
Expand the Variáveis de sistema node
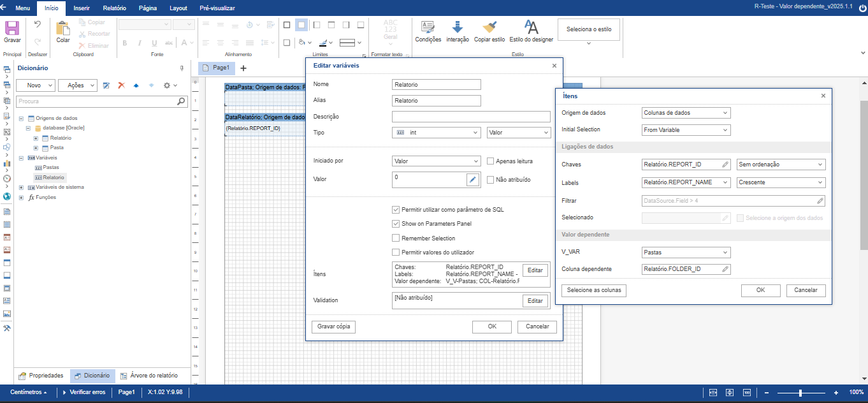(x=22, y=187)
